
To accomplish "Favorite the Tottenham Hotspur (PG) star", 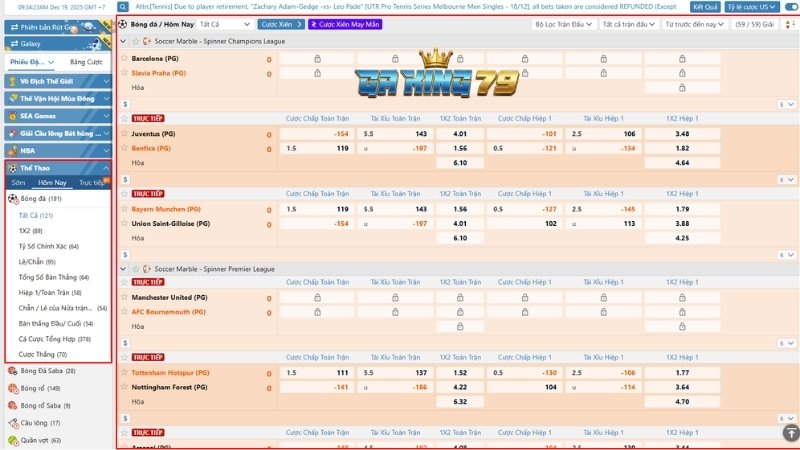I will pyautogui.click(x=125, y=373).
